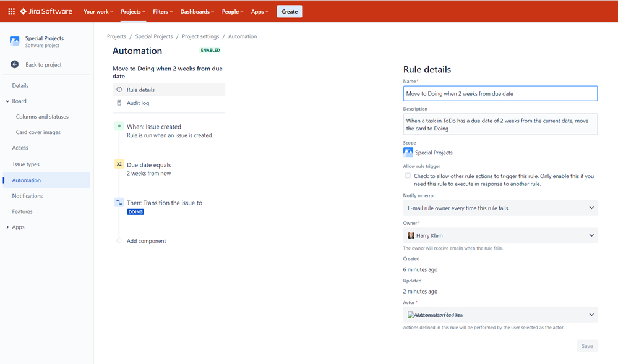618x364 pixels.
Task: Click Add component text
Action: coord(146,240)
